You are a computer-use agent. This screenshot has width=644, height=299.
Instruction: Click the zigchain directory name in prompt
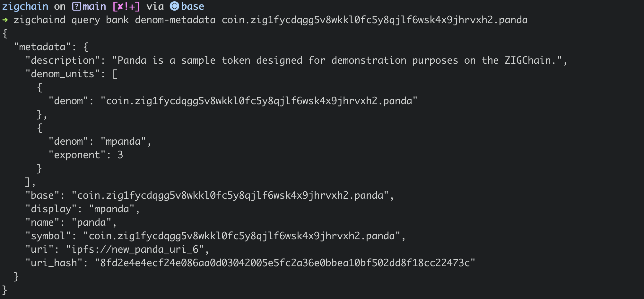click(x=25, y=7)
